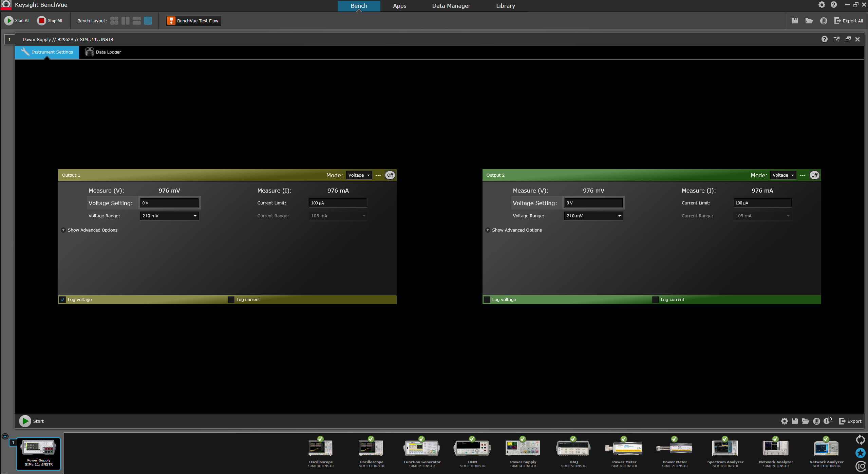Click the bottom panel settings gear icon

(784, 421)
